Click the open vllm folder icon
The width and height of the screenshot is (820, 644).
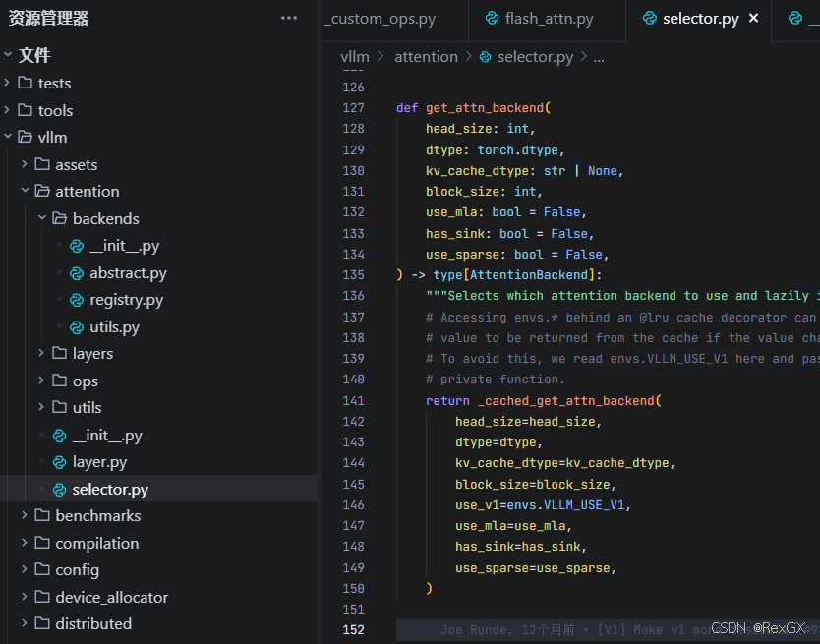[25, 137]
